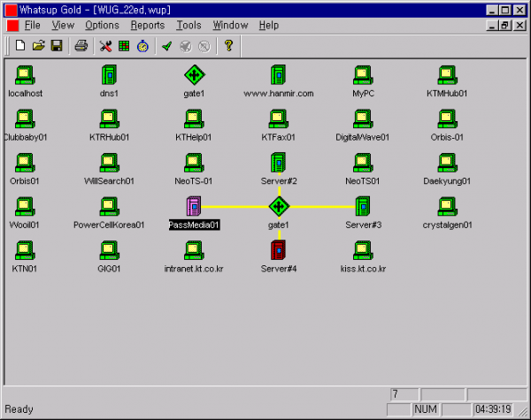The height and width of the screenshot is (420, 531).
Task: Open the Reports menu
Action: pyautogui.click(x=148, y=26)
